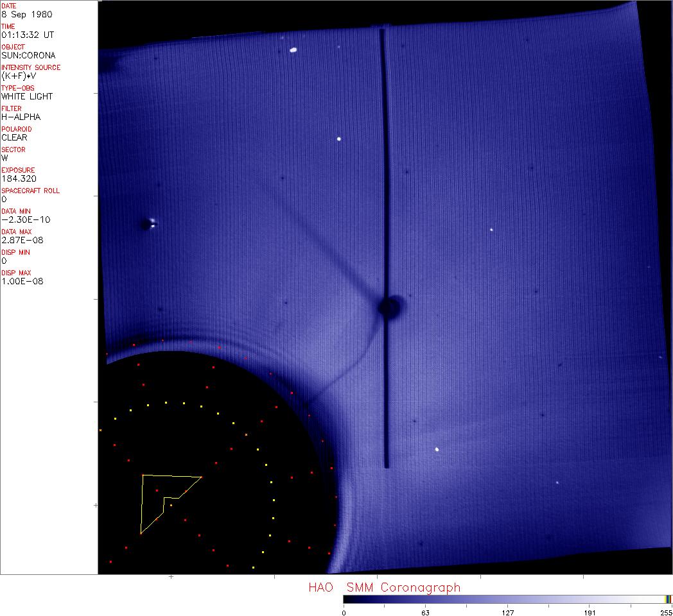Click the bright-dark artifact blob at left of image

(148, 224)
